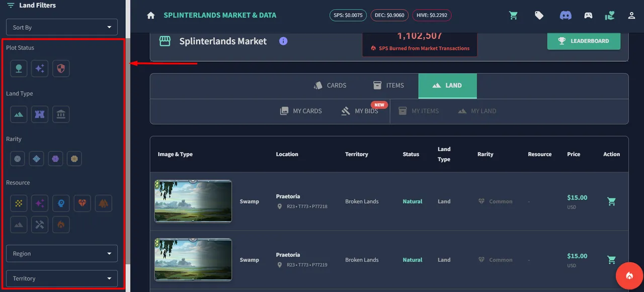
Task: Click the HIVE: $0.2292 price pill
Action: [432, 16]
